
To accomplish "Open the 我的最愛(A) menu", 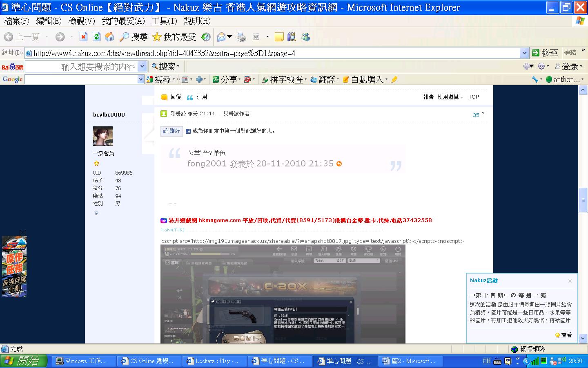I will 123,21.
